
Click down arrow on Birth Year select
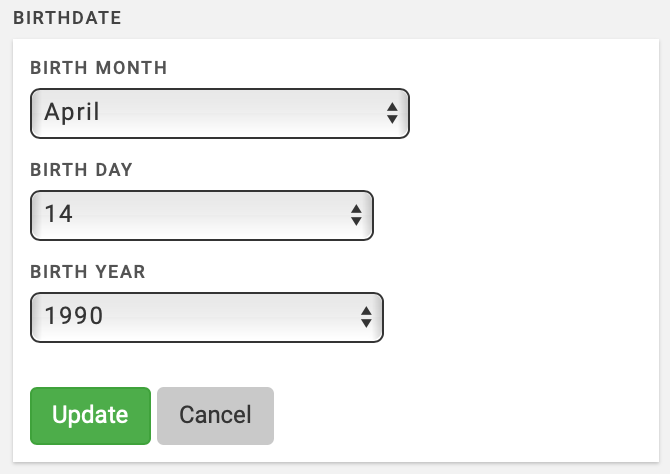(x=366, y=324)
